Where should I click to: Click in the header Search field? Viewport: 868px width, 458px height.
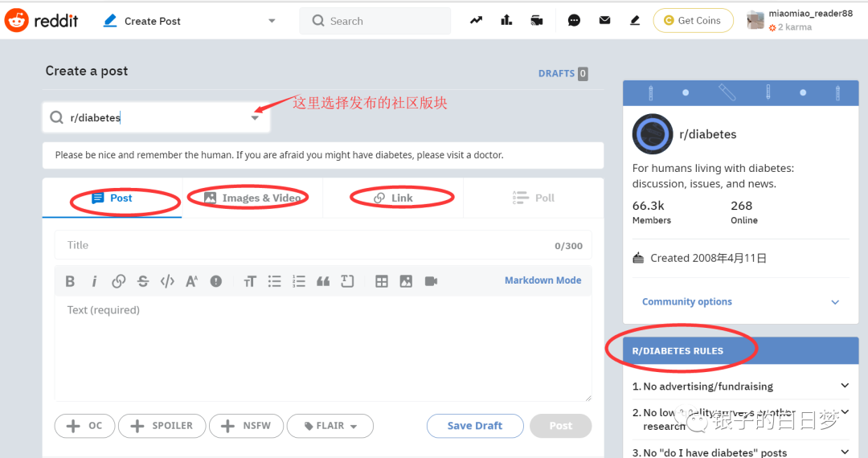pyautogui.click(x=375, y=21)
